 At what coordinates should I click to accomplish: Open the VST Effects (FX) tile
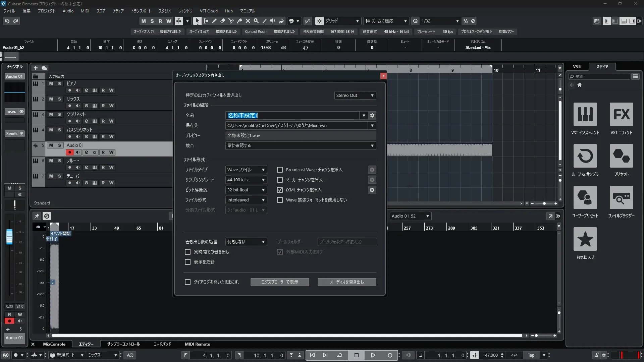pos(621,114)
